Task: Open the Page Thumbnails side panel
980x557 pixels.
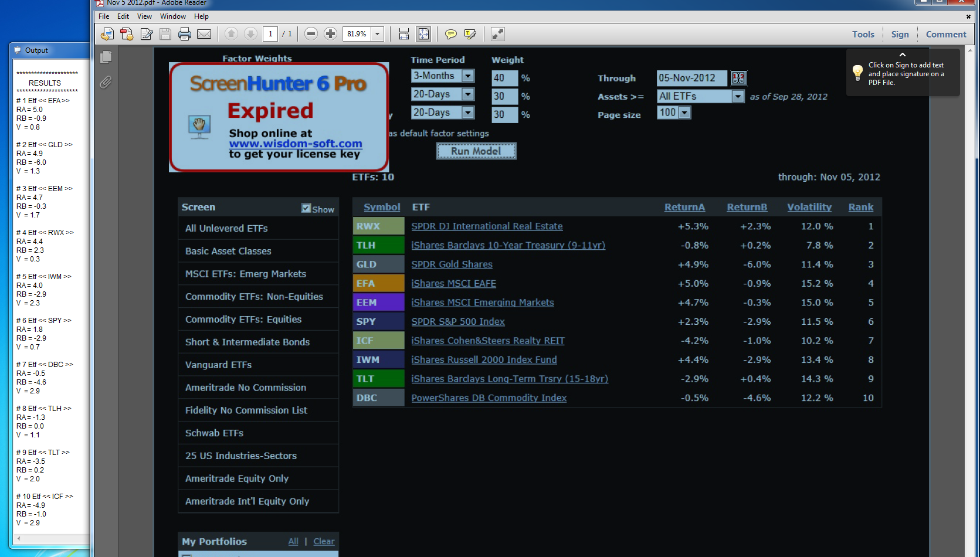Action: click(x=106, y=57)
